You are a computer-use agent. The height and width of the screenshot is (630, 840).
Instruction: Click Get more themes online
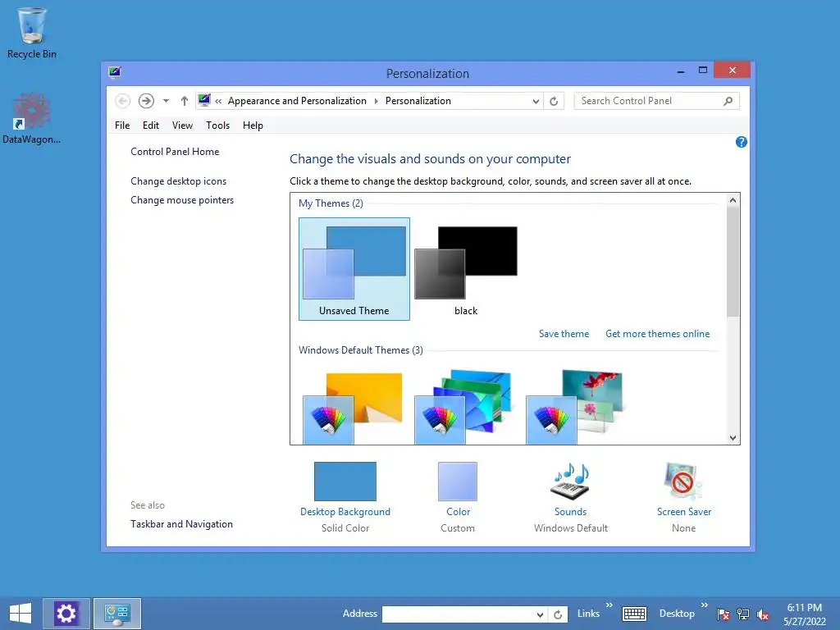pos(657,334)
